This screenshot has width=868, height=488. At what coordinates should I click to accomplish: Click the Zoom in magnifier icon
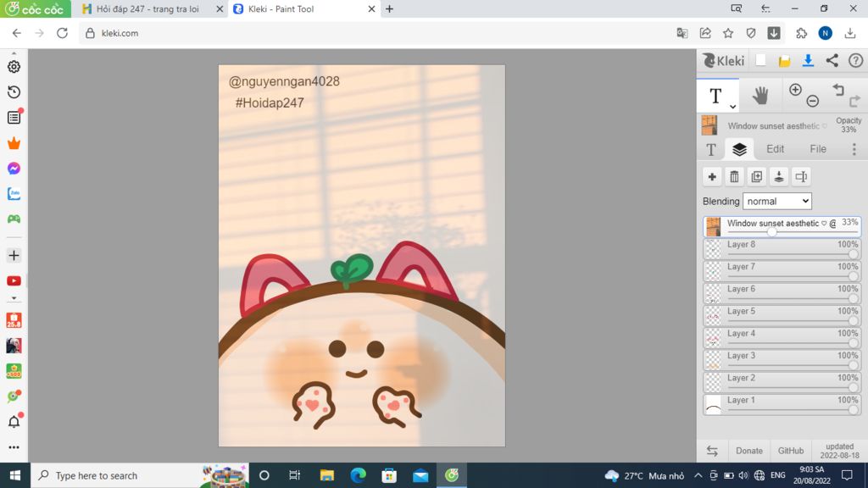pos(795,88)
